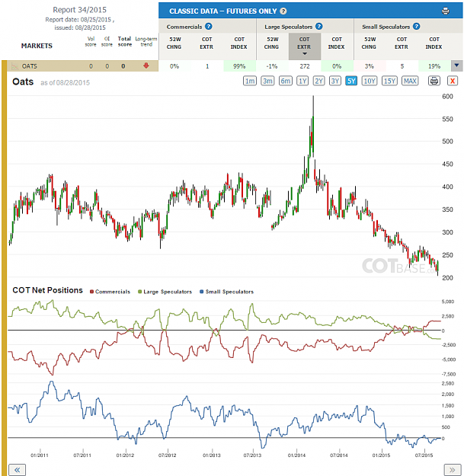Toggle Commercials series in legend

[x=110, y=292]
